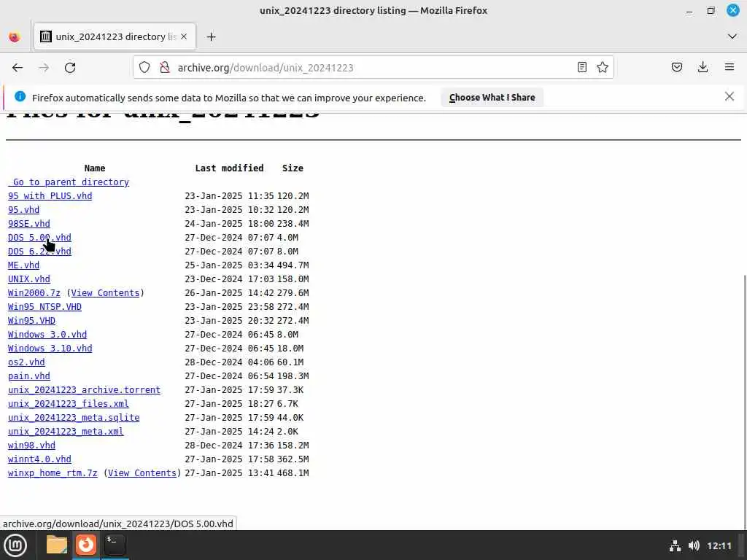Download the DOS 5.00.vhd file
747x560 pixels.
(x=39, y=237)
